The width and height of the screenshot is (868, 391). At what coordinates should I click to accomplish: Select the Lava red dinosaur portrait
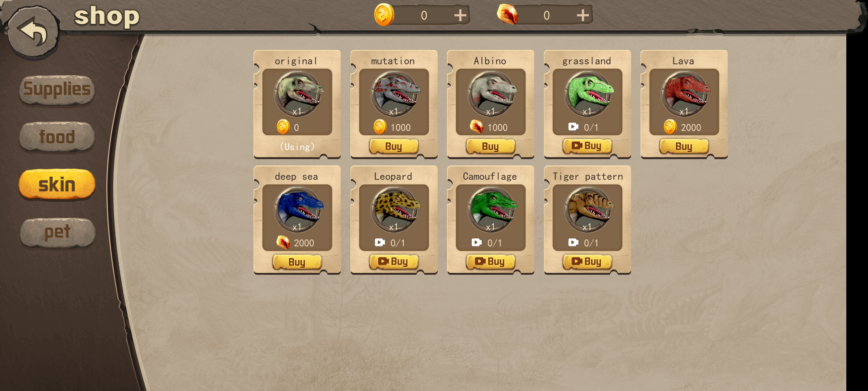click(x=685, y=93)
